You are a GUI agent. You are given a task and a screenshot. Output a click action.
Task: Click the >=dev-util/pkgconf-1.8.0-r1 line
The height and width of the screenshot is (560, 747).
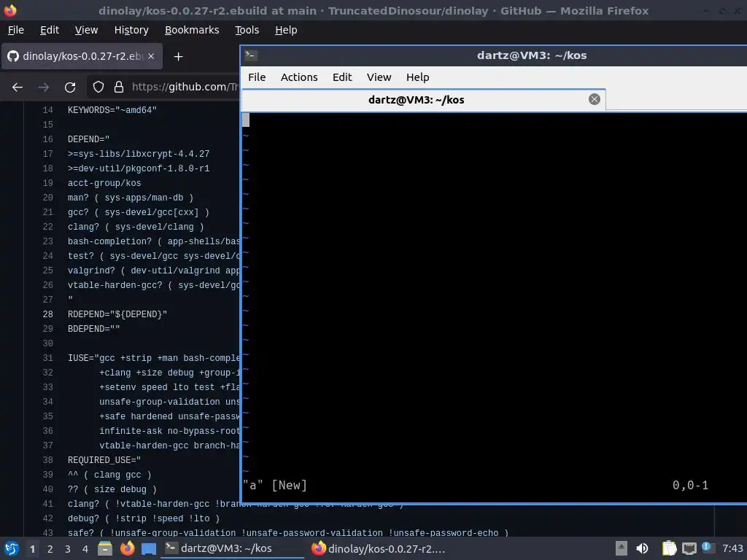pos(138,168)
